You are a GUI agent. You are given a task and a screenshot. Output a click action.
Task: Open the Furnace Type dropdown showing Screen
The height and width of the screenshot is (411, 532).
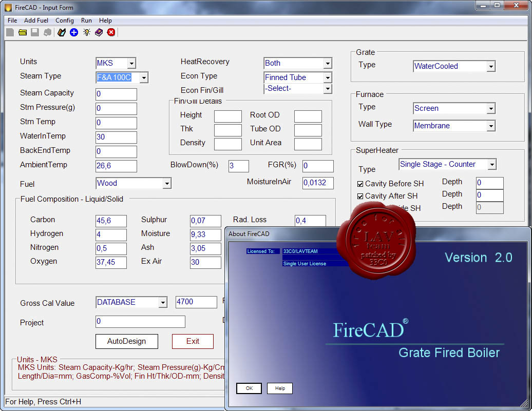(x=491, y=108)
